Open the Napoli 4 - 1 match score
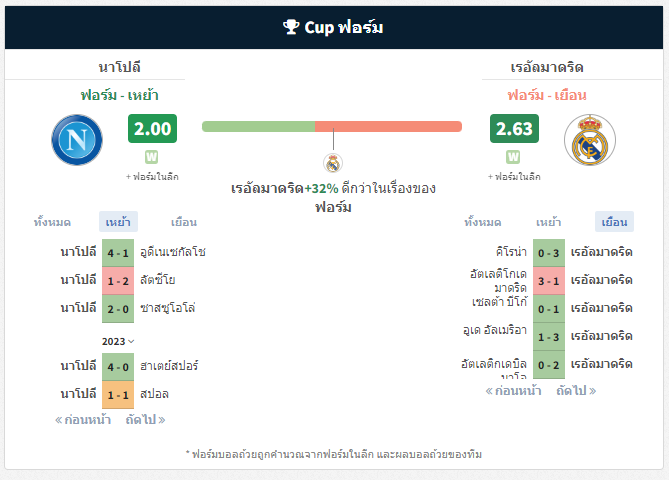 pyautogui.click(x=118, y=253)
